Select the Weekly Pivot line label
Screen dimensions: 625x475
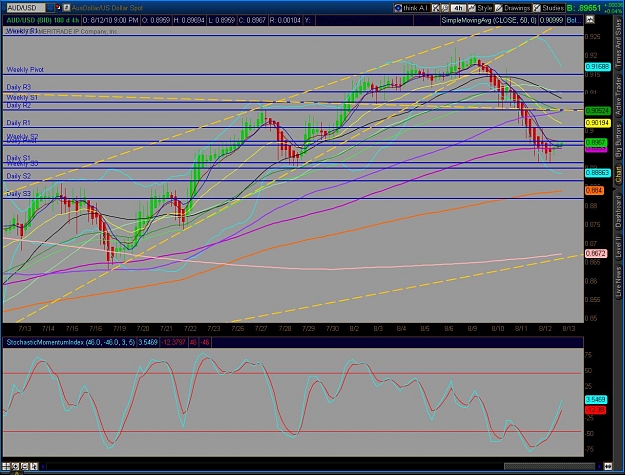(x=25, y=70)
